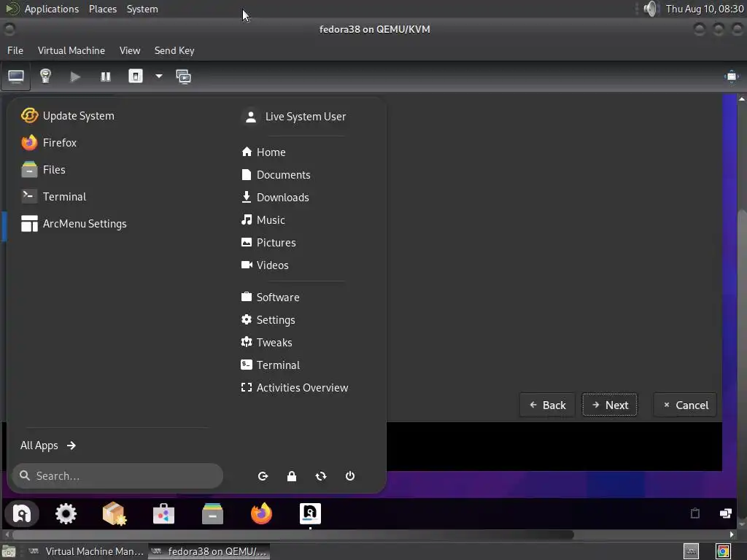Open the File menu of virt-manager
Image resolution: width=747 pixels, height=560 pixels.
tap(15, 50)
